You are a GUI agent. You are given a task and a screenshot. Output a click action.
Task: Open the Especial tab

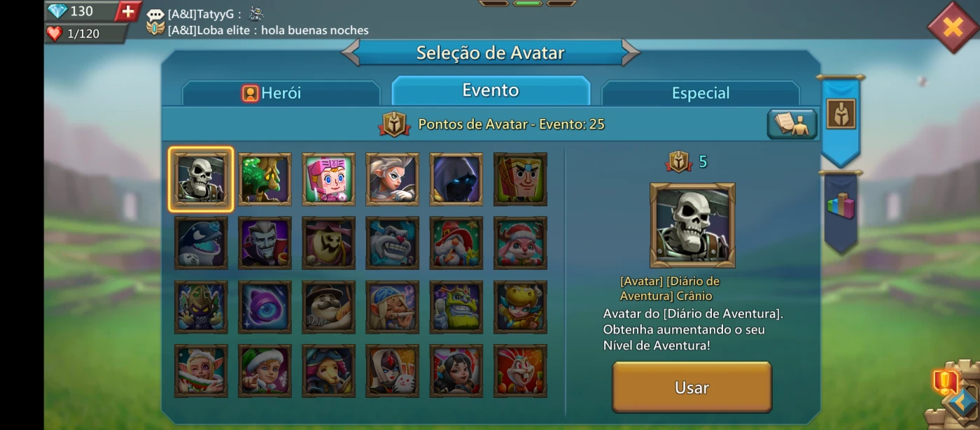701,93
